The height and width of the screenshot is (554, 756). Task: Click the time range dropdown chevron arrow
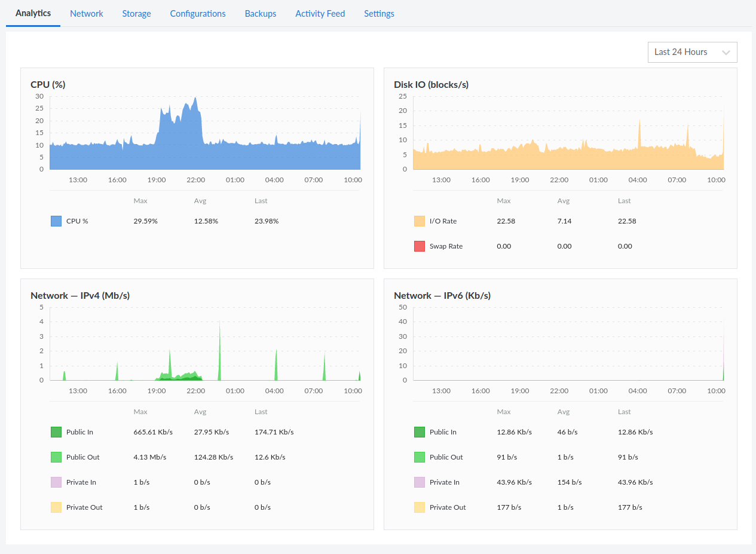tap(726, 53)
